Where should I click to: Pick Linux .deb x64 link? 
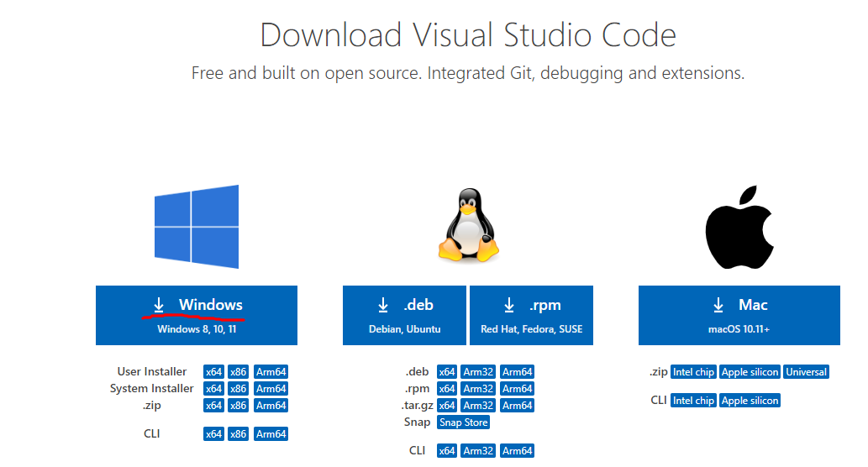[447, 372]
